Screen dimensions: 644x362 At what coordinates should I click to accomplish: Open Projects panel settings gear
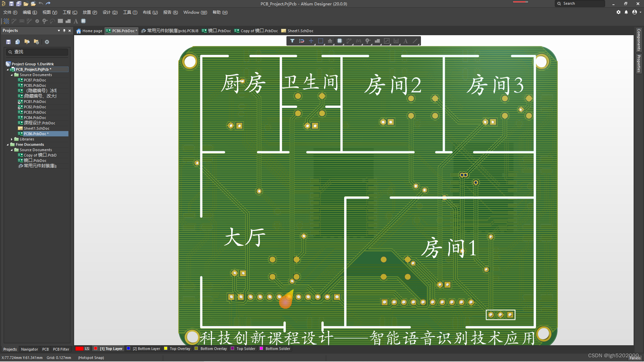coord(47,42)
